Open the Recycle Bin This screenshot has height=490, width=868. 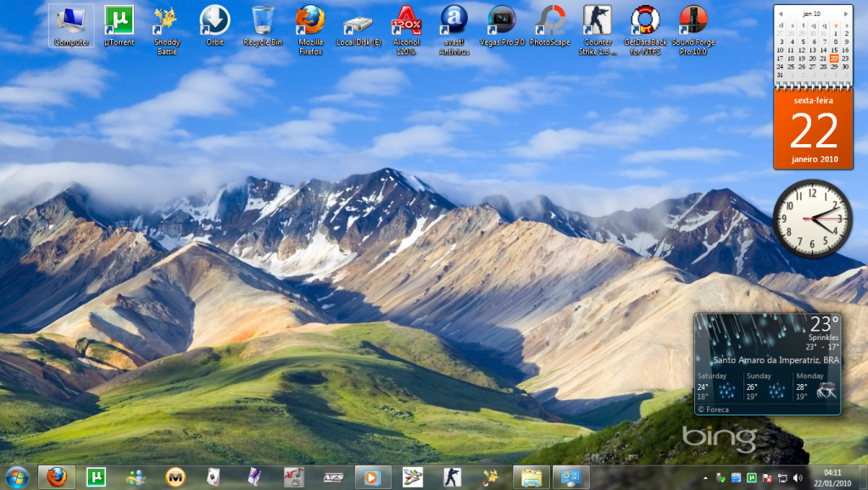click(263, 20)
